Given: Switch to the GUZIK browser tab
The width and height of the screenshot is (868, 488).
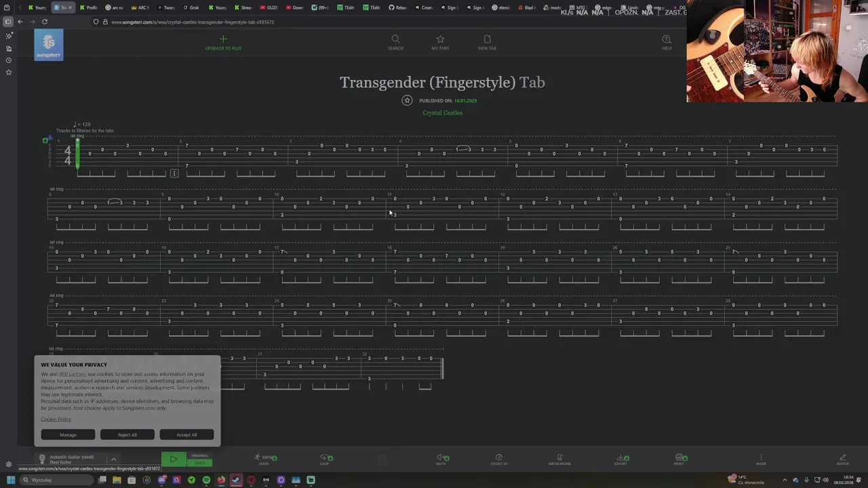Looking at the screenshot, I should click(x=269, y=7).
